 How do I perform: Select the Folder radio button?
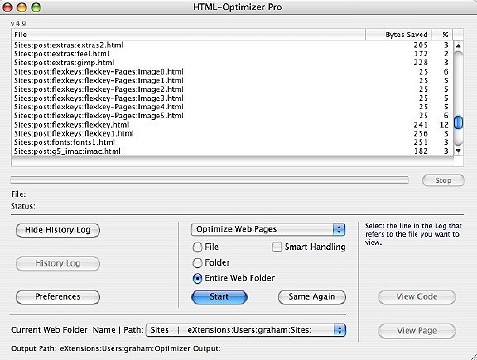pos(197,263)
